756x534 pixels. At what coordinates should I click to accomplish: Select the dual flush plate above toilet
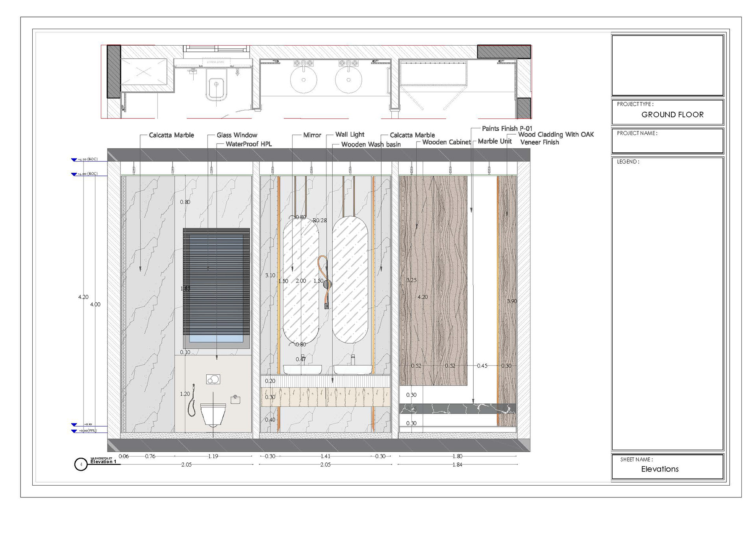click(x=213, y=379)
